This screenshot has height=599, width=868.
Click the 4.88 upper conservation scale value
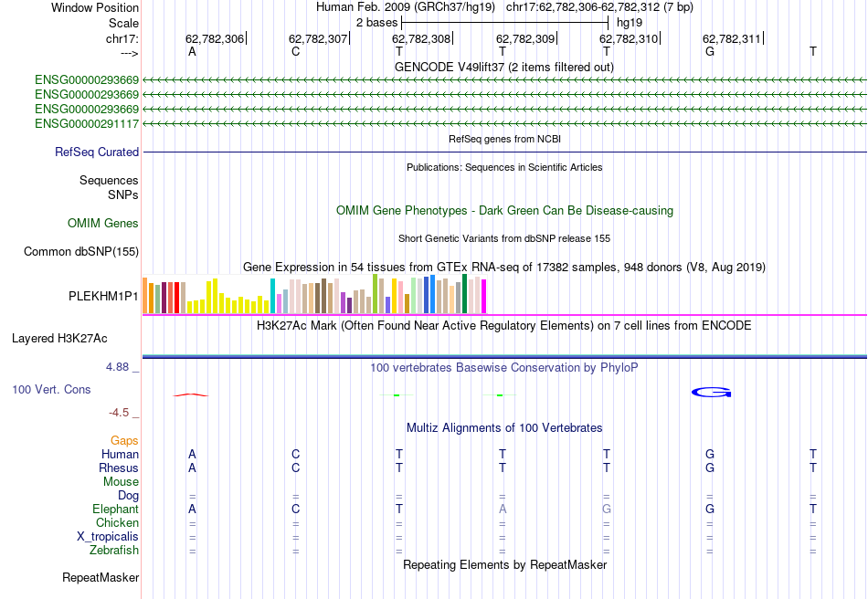(117, 367)
